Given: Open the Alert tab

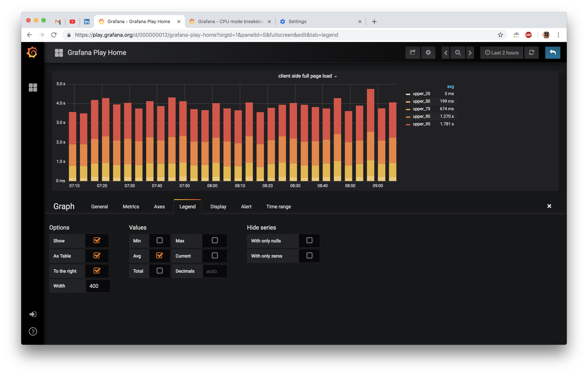Looking at the screenshot, I should [x=246, y=206].
